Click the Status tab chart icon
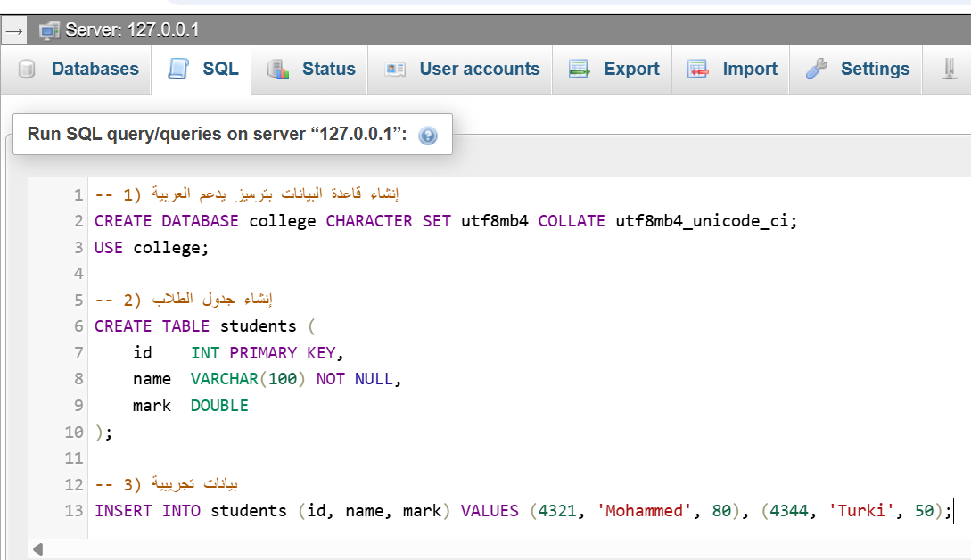Screen dimensions: 971x560 (x=278, y=69)
